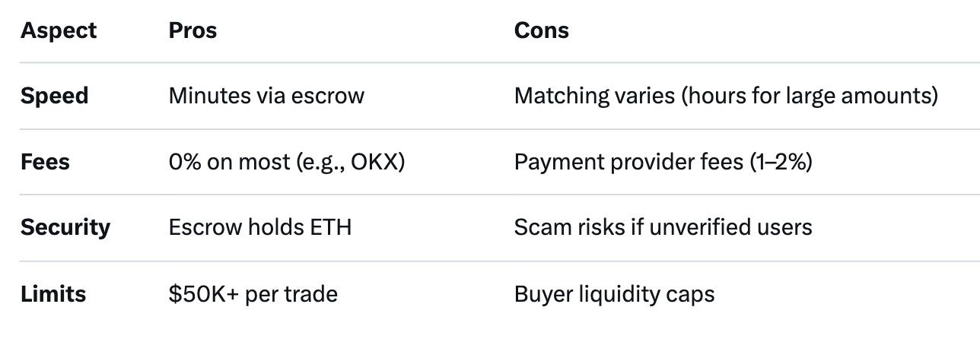The width and height of the screenshot is (980, 342).
Task: Select the "$50K+ per trade" cell
Action: [253, 293]
